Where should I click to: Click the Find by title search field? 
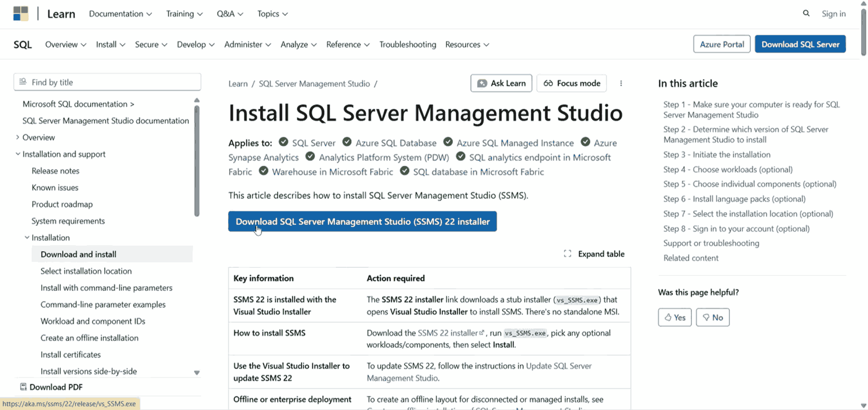click(x=107, y=82)
